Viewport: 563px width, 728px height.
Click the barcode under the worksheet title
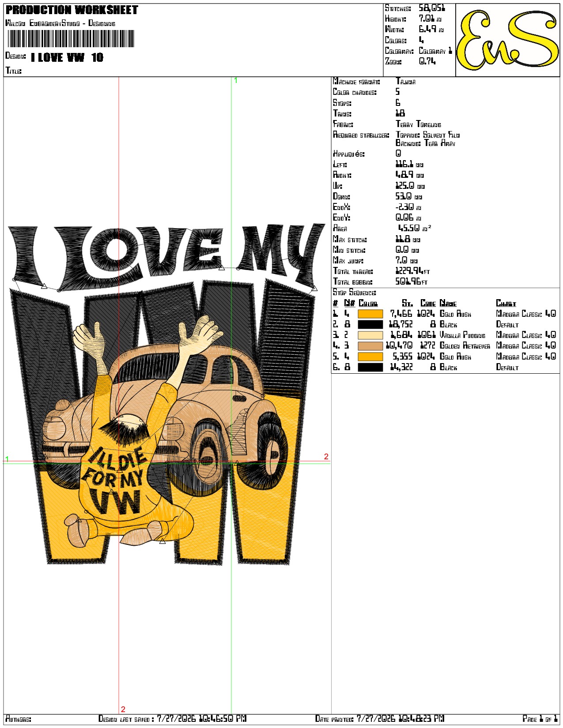(71, 39)
